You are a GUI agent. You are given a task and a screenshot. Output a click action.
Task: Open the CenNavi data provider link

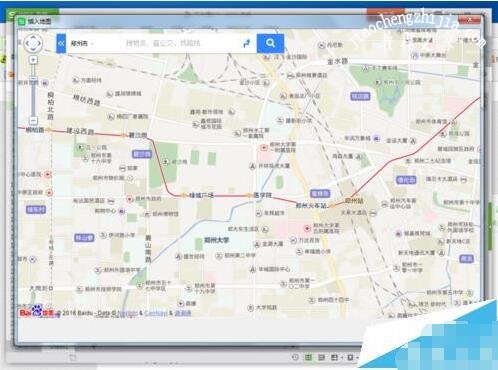(156, 313)
